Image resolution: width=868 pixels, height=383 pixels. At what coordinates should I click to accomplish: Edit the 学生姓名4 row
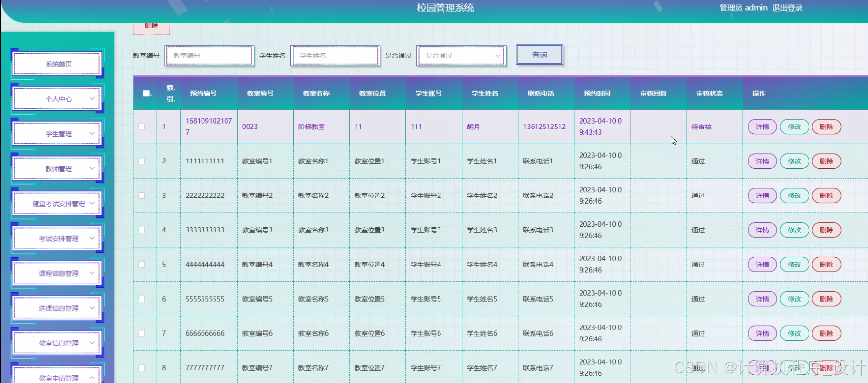[x=794, y=265]
